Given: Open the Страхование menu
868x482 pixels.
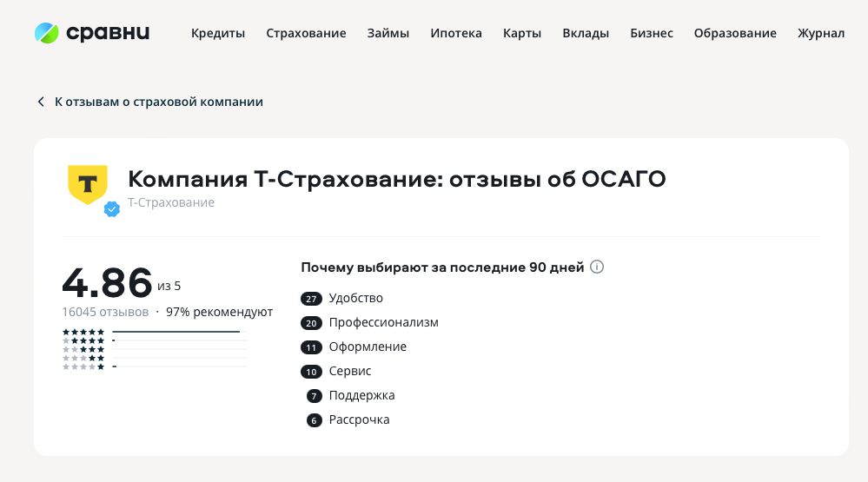Looking at the screenshot, I should (x=306, y=33).
